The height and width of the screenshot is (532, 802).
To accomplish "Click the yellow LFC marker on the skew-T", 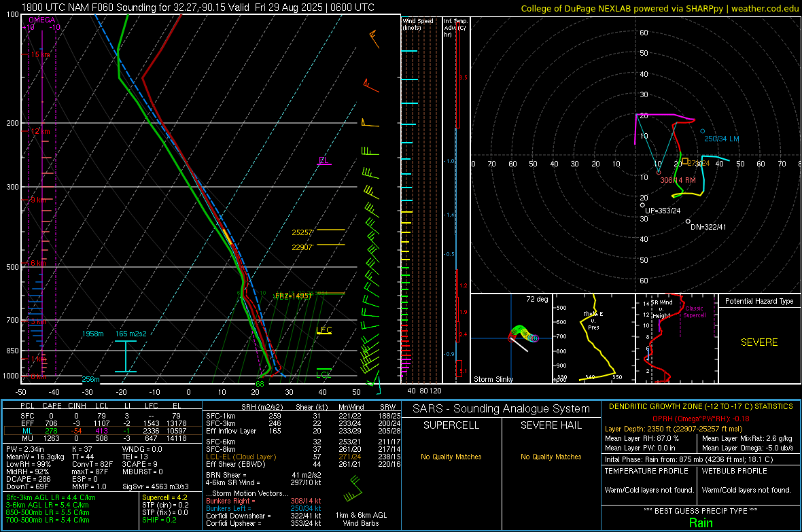I will pyautogui.click(x=324, y=330).
